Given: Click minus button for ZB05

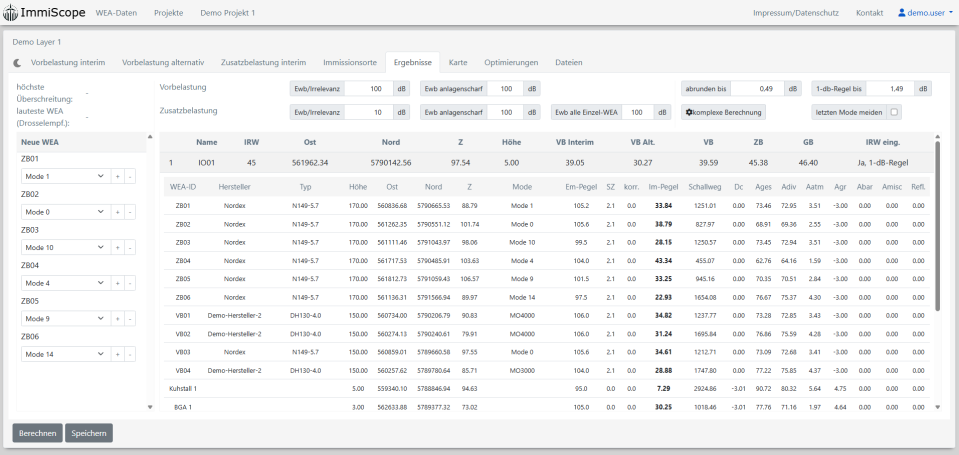Looking at the screenshot, I should [x=130, y=319].
